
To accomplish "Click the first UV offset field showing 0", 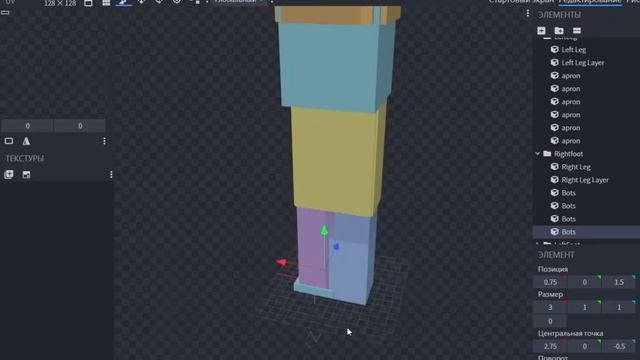I will (27, 126).
